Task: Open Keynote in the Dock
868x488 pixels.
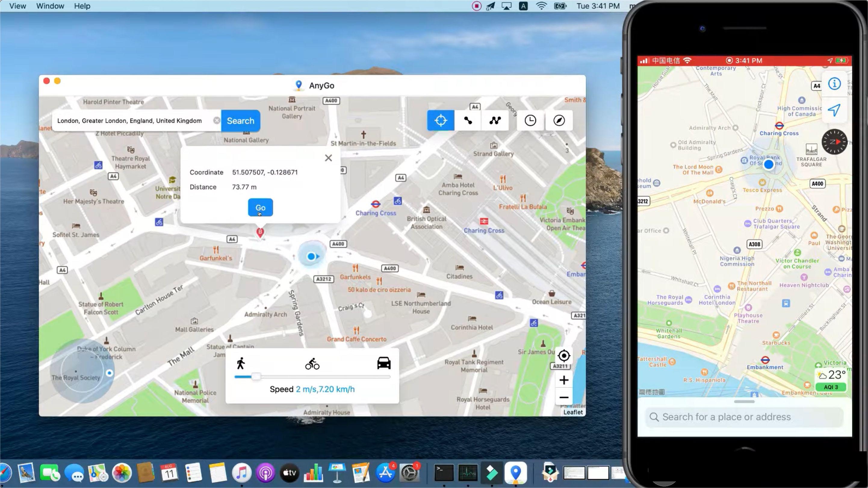Action: [x=337, y=473]
